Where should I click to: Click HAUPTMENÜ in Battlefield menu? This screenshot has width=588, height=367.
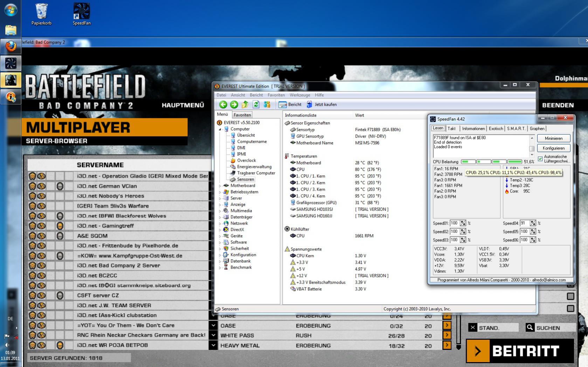[x=183, y=105]
